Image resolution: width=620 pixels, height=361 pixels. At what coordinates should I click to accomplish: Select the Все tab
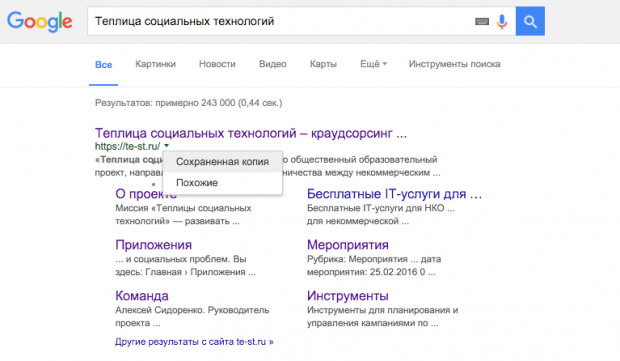coord(104,64)
